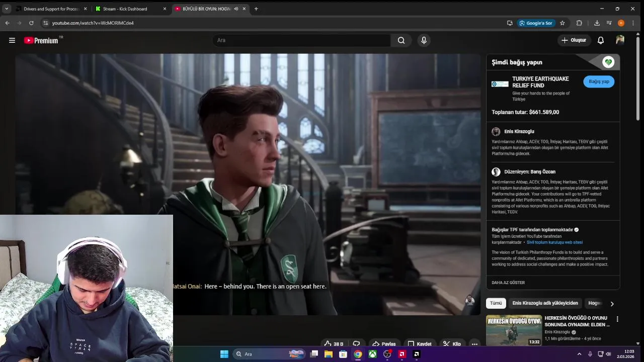Show hidden system tray icons chevron

[x=579, y=354]
